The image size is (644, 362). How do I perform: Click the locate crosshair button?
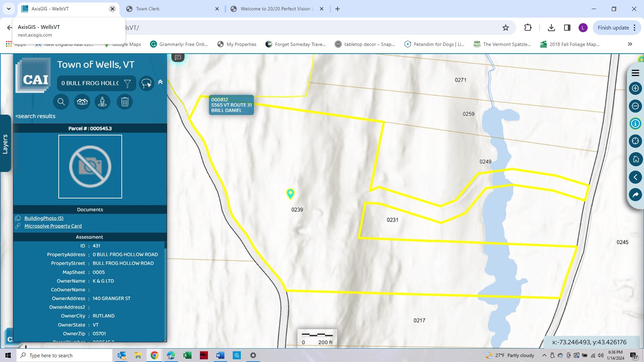point(635,141)
